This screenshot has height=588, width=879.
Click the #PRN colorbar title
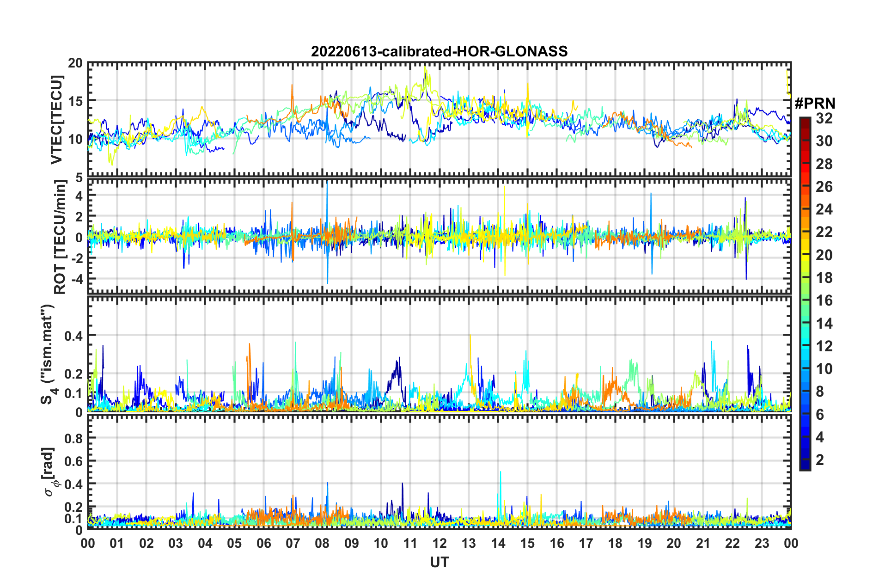[814, 104]
